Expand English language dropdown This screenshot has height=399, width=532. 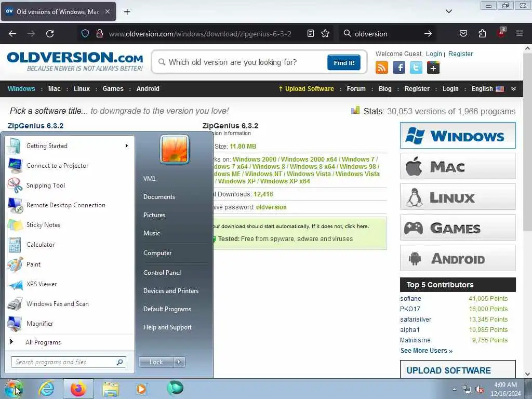click(x=513, y=89)
